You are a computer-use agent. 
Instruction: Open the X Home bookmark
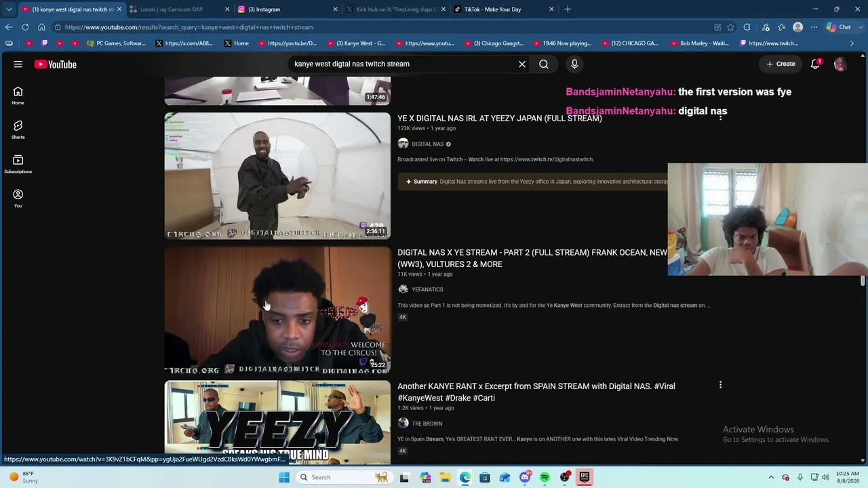(x=236, y=43)
